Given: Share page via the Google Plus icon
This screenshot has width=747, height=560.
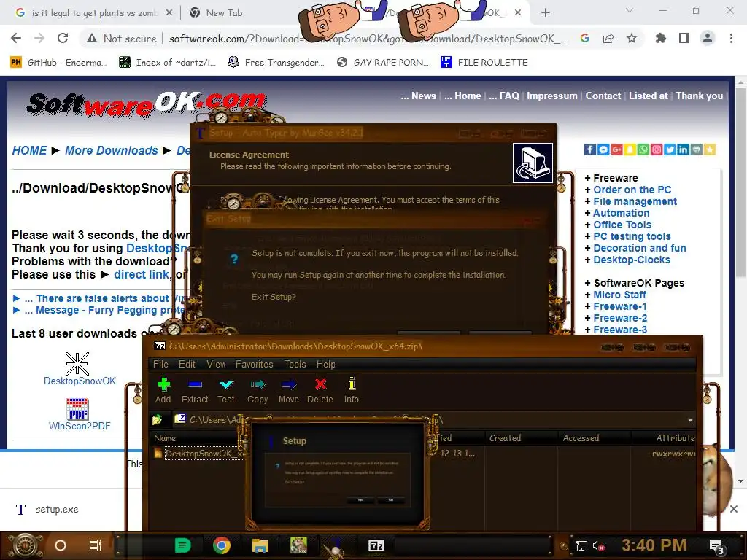Looking at the screenshot, I should tap(616, 149).
